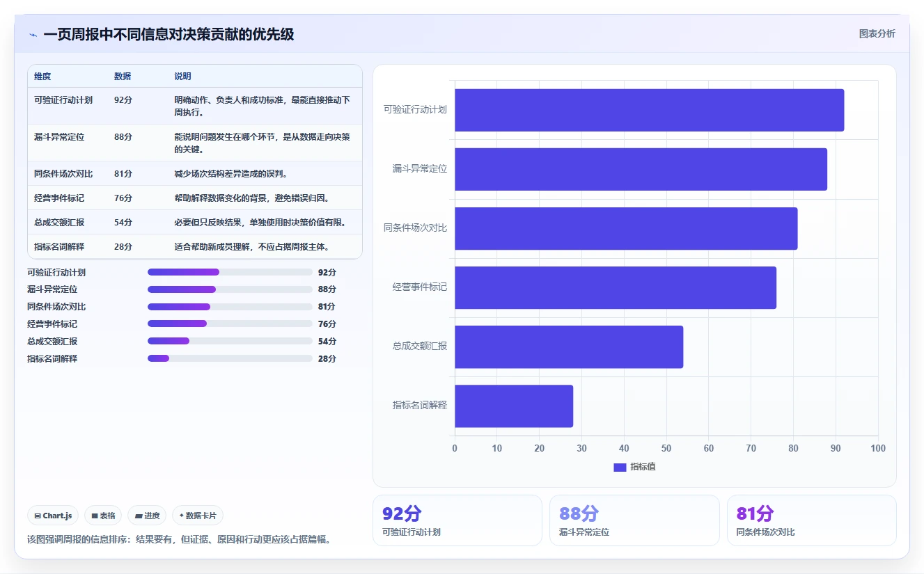Click the 总成交额汇报 progress bar
The image size is (924, 574).
(x=230, y=341)
